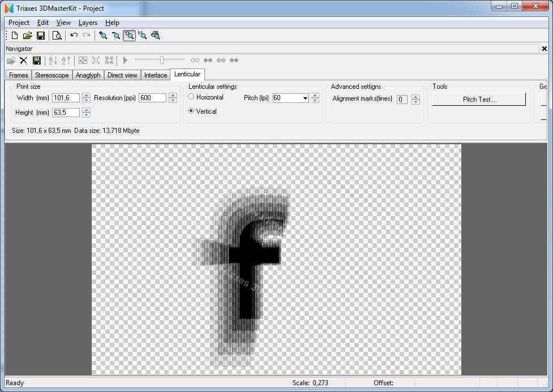Open print preview with the magnifier page icon
The width and height of the screenshot is (553, 392).
tap(57, 35)
